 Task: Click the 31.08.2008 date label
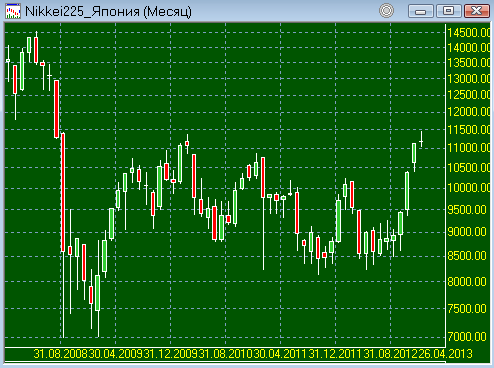click(x=61, y=354)
